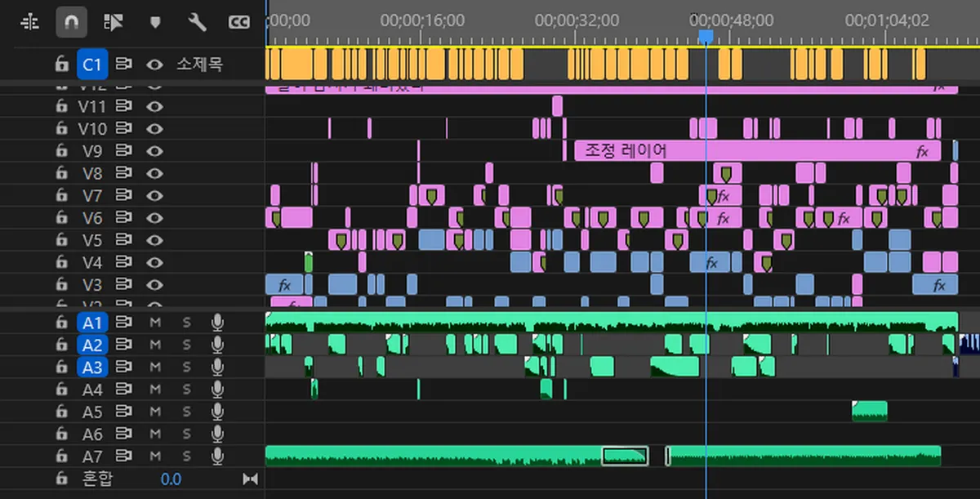This screenshot has height=499, width=980.
Task: Select the A3 track target button
Action: coord(93,367)
